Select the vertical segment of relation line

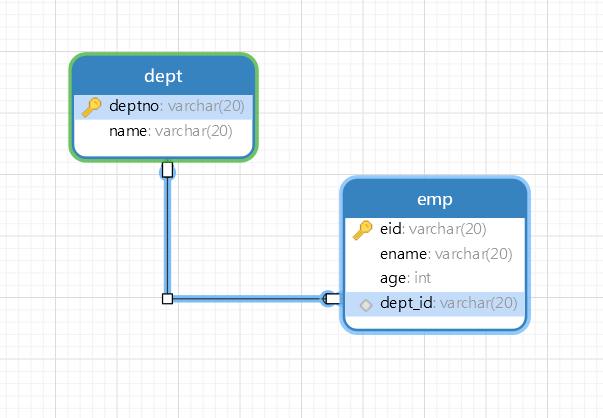[167, 235]
